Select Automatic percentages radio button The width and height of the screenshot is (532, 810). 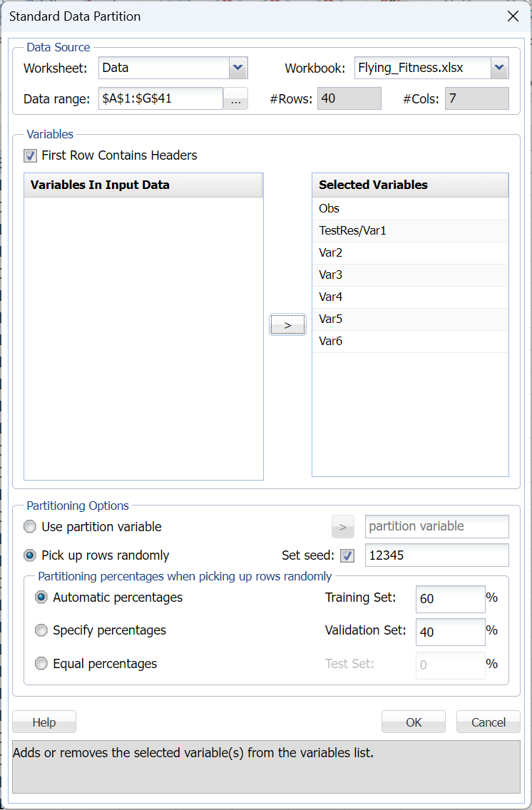pyautogui.click(x=42, y=598)
